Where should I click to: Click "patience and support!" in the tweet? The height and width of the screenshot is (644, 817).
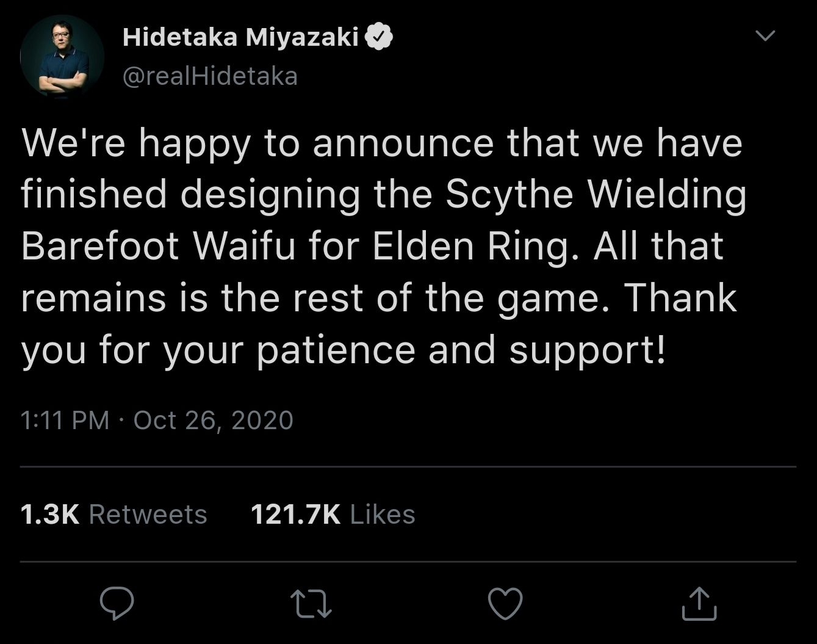461,350
